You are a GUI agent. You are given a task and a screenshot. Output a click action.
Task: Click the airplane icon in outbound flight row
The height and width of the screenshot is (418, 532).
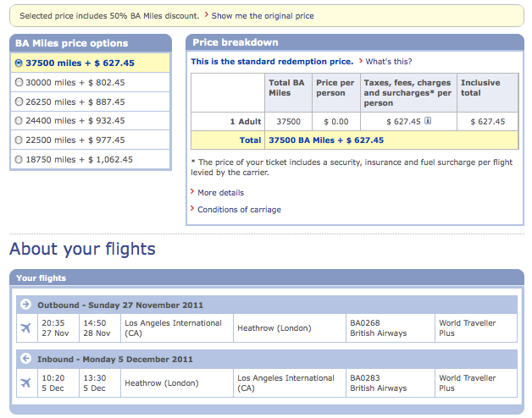pyautogui.click(x=25, y=327)
